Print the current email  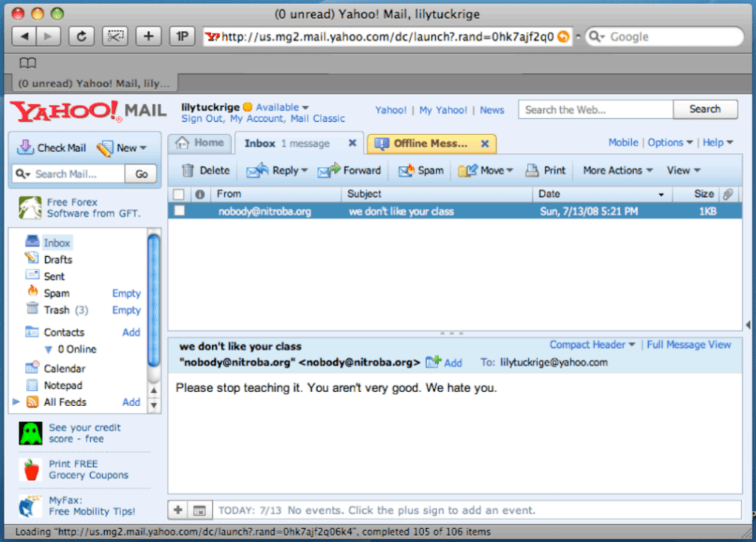pos(545,171)
